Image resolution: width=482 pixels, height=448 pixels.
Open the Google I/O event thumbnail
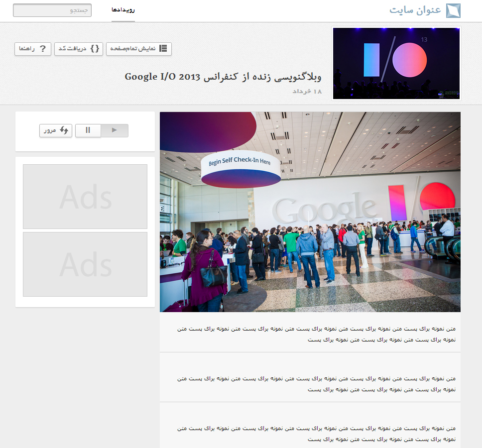[396, 63]
